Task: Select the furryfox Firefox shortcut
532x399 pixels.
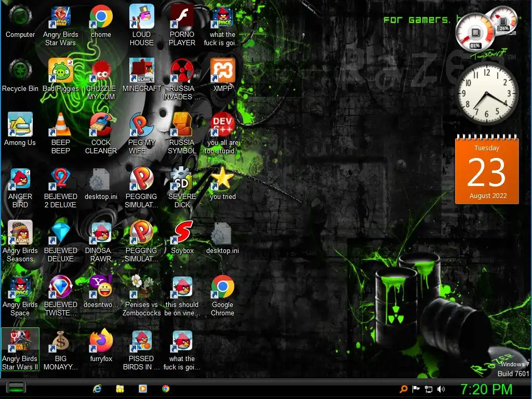Action: (101, 346)
